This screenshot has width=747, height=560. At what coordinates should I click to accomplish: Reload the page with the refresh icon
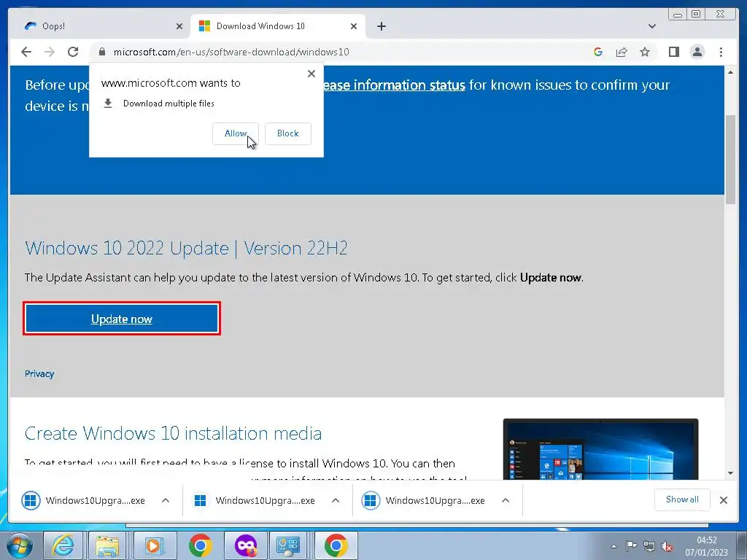(x=73, y=52)
